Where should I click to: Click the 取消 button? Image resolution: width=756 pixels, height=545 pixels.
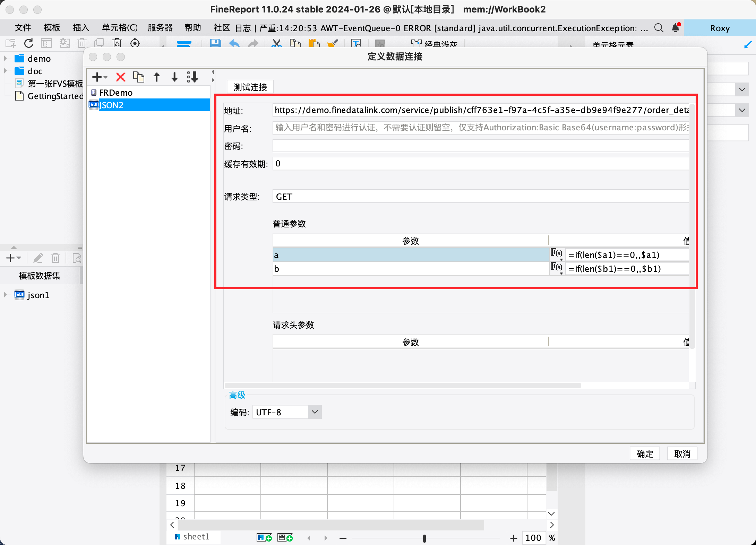682,454
